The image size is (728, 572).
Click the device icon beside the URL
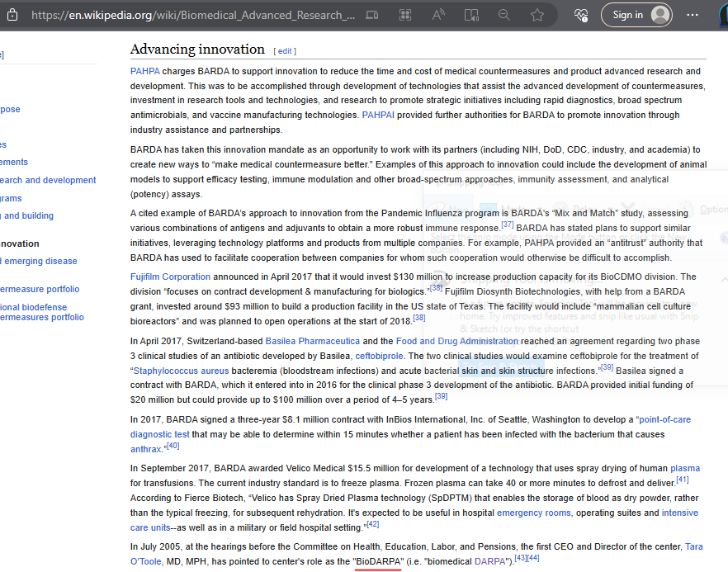tap(372, 15)
